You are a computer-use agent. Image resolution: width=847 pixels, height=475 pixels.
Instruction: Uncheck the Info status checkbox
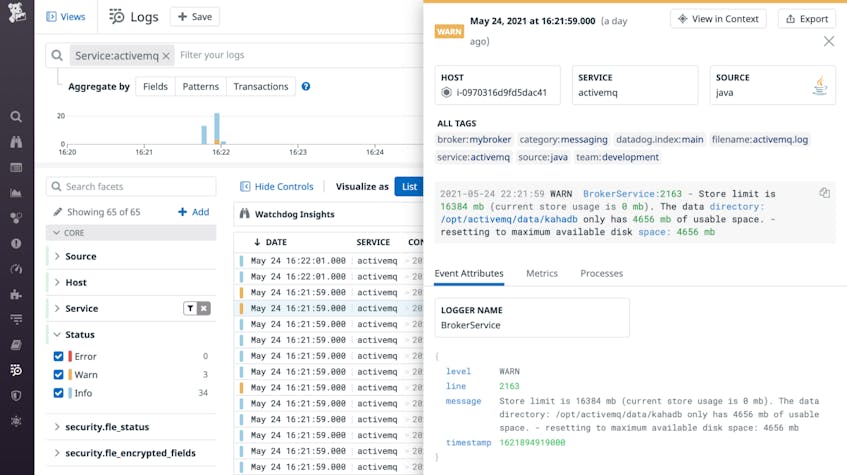(x=58, y=393)
